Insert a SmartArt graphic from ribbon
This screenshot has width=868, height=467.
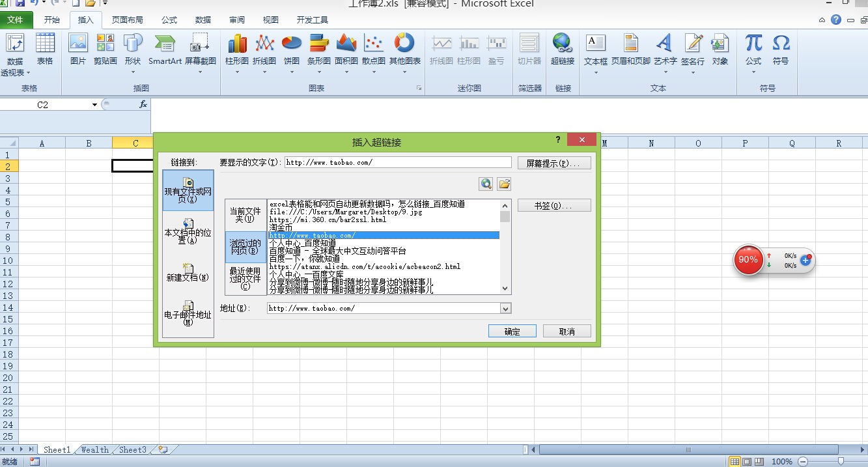tap(165, 50)
